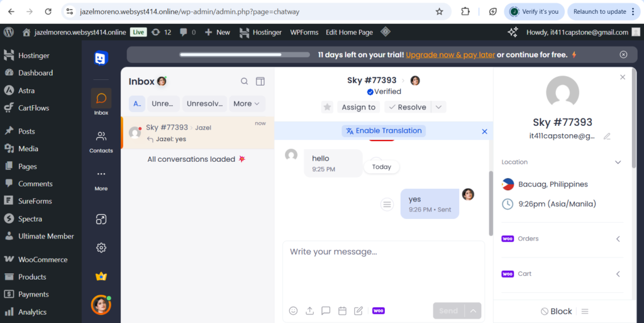Open Chatway settings gear icon
The height and width of the screenshot is (323, 644).
[101, 247]
